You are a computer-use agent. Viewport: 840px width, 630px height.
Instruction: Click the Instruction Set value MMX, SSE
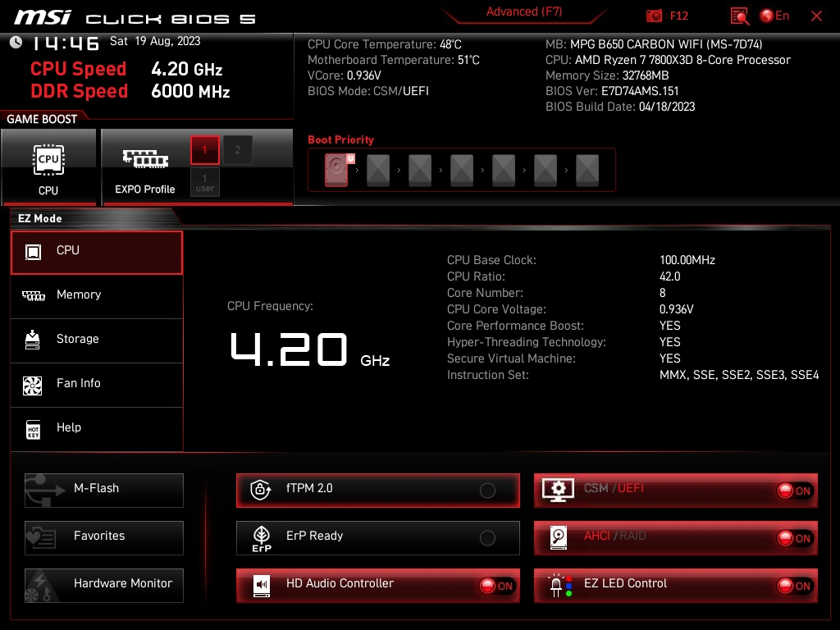(x=739, y=375)
